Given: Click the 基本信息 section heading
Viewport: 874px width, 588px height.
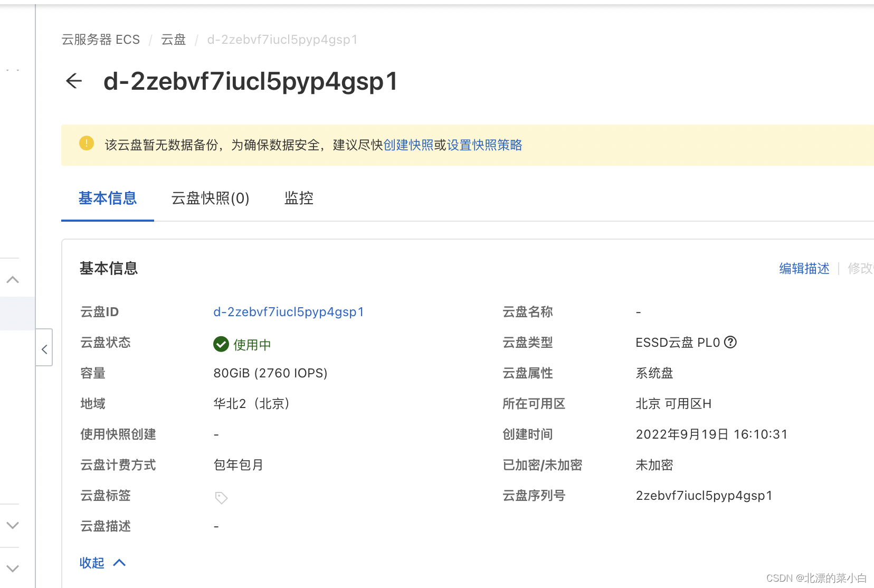Looking at the screenshot, I should 109,268.
